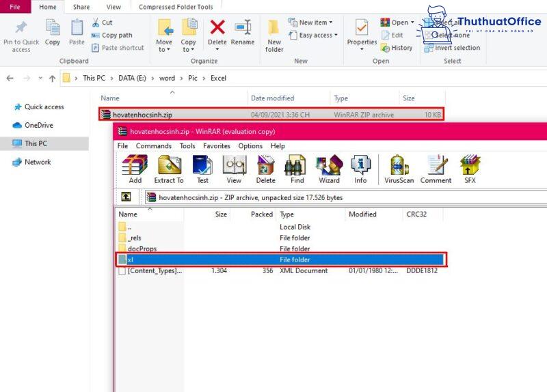The height and width of the screenshot is (392, 547).
Task: Go up one level in WinRAR archive
Action: [126, 197]
